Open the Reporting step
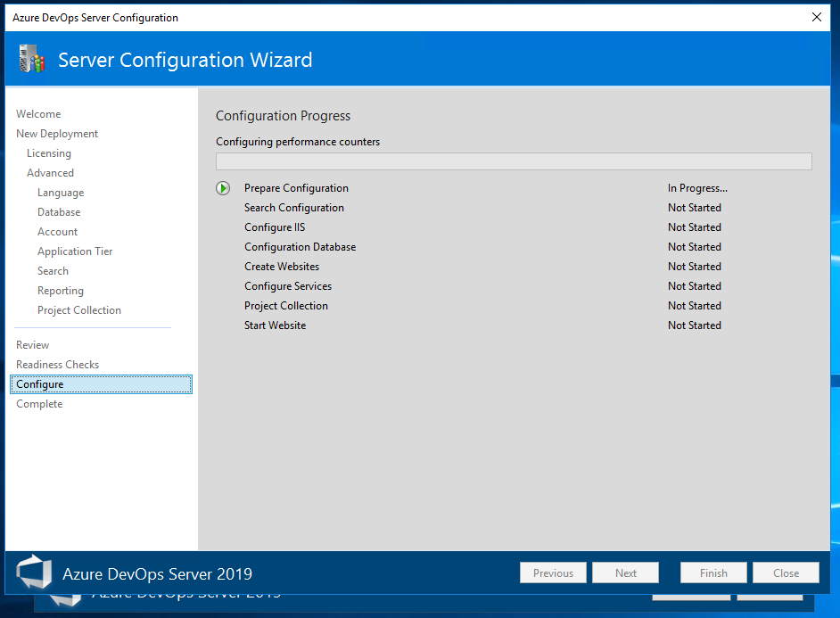 [61, 291]
